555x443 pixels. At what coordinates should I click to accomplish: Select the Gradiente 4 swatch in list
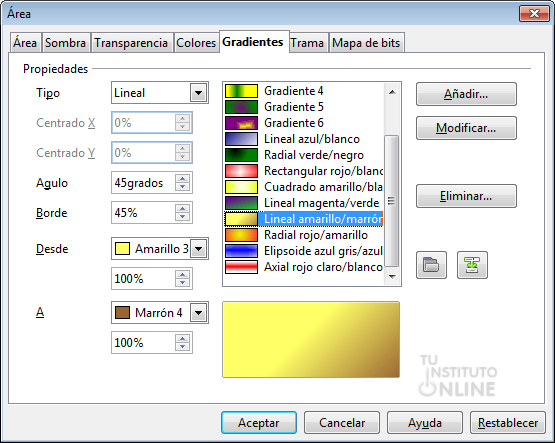pos(241,91)
